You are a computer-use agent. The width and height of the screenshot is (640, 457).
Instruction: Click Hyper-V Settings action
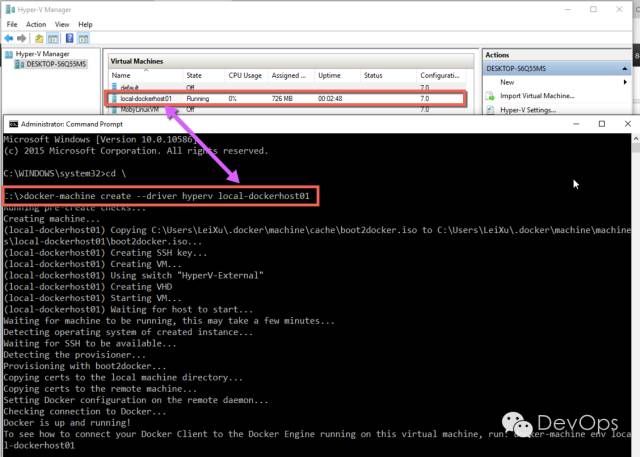click(x=528, y=110)
